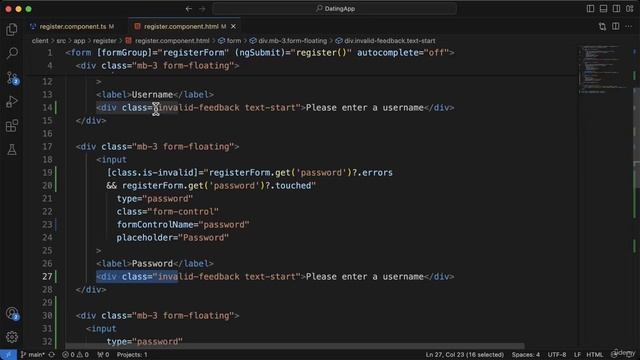Open register.component.html breadcrumb item
This screenshot has height=360, width=640.
pos(168,41)
